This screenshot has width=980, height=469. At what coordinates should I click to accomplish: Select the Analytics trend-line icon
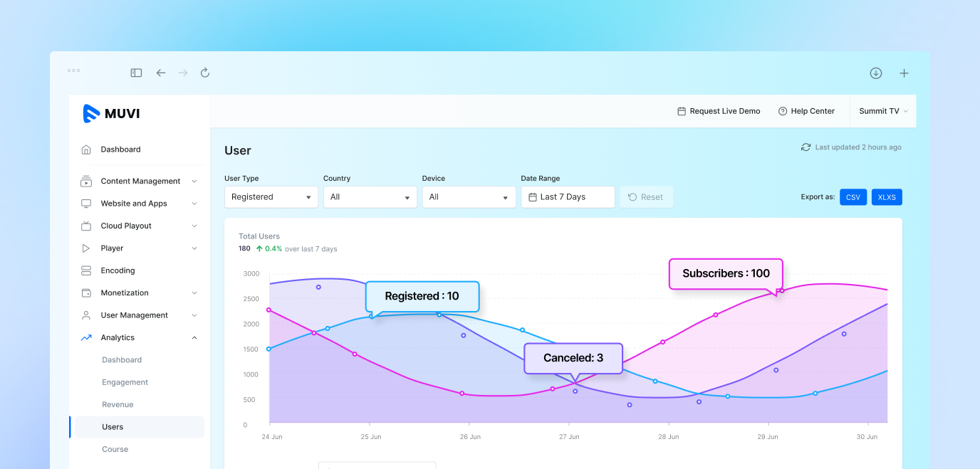click(x=86, y=337)
